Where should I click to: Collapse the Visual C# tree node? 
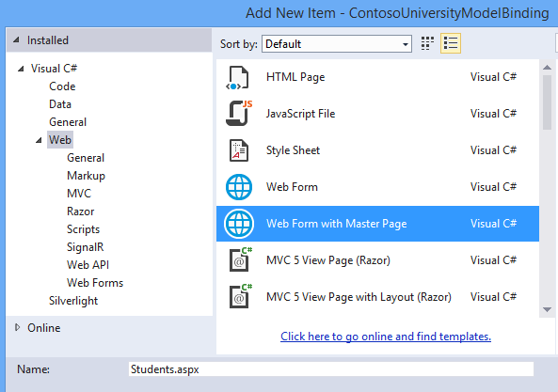coord(21,69)
